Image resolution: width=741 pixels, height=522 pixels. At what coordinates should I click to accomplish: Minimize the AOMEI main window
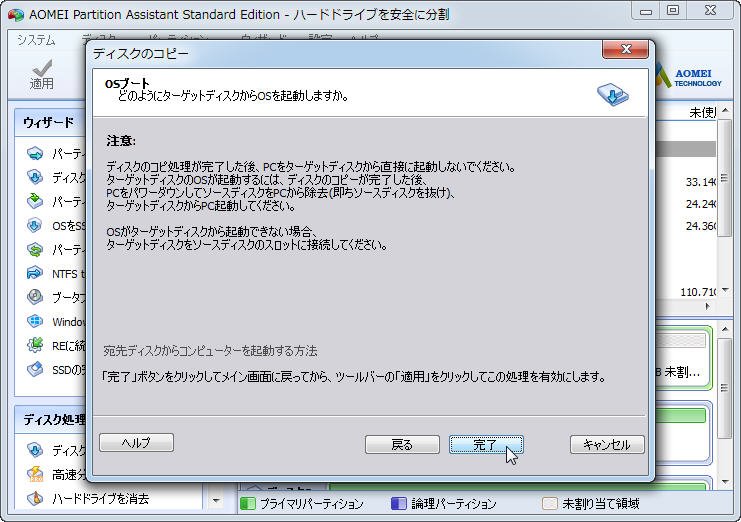[x=646, y=11]
